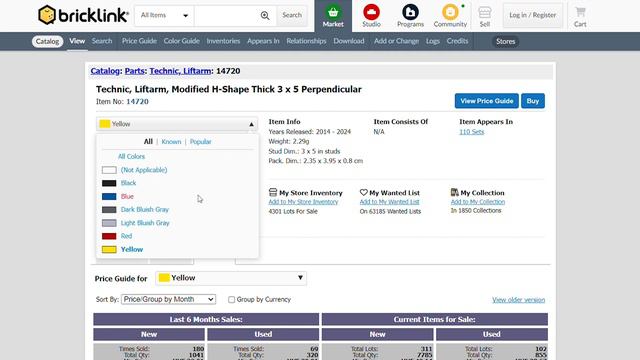Open the Add or Change menu item
Viewport: 640px width, 360px height.
(396, 41)
